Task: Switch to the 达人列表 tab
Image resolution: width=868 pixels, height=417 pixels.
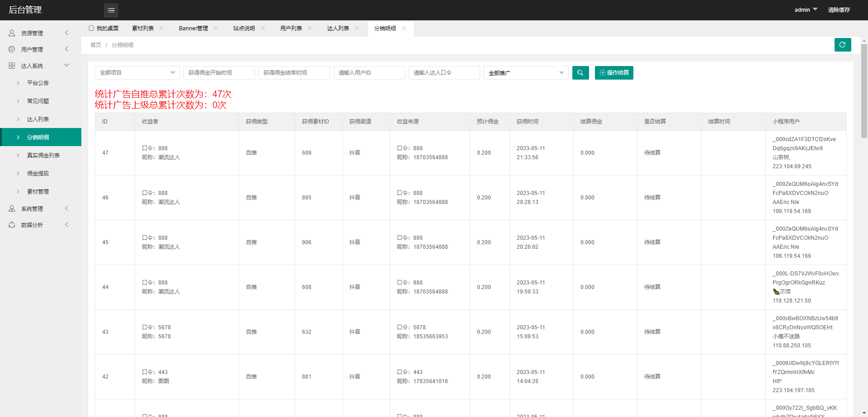Action: tap(338, 28)
